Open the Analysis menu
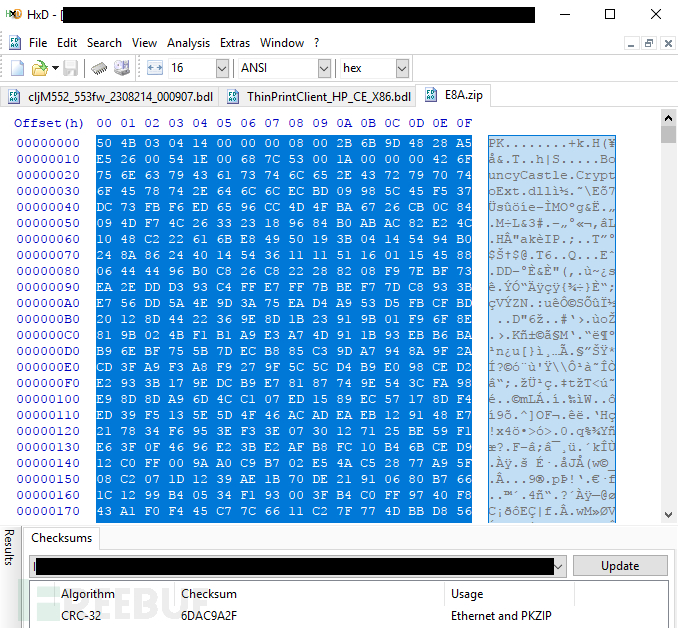The height and width of the screenshot is (628, 678). [x=188, y=43]
